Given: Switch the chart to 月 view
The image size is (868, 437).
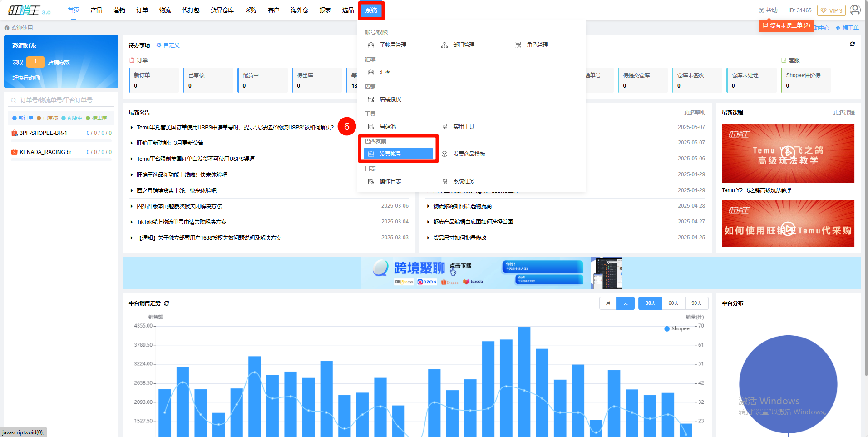Looking at the screenshot, I should (608, 303).
